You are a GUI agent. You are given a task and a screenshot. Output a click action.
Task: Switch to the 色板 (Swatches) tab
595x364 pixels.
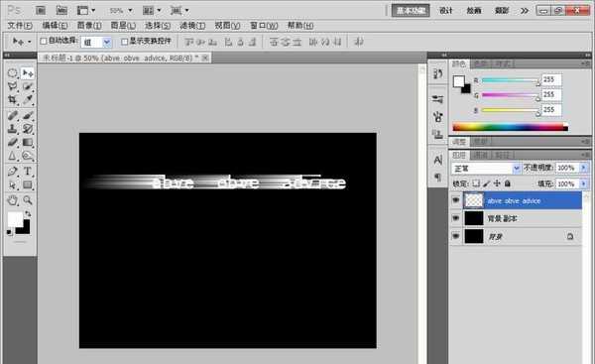click(480, 63)
